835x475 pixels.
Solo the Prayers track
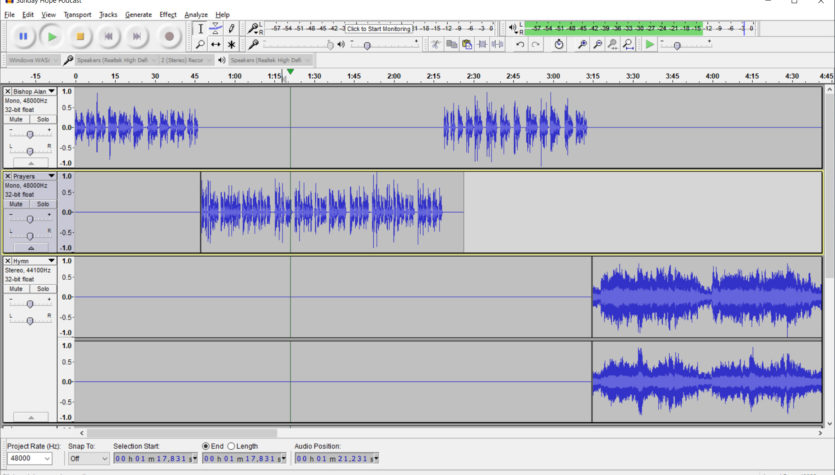pyautogui.click(x=43, y=204)
